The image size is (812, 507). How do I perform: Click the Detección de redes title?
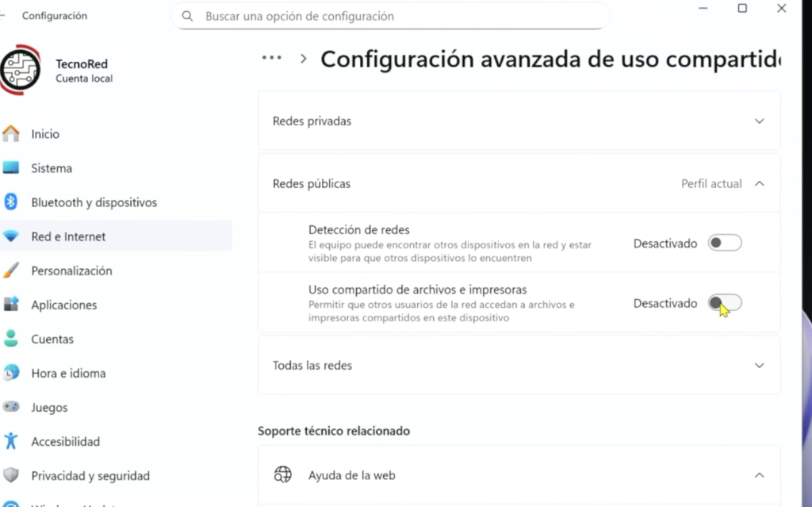click(359, 229)
